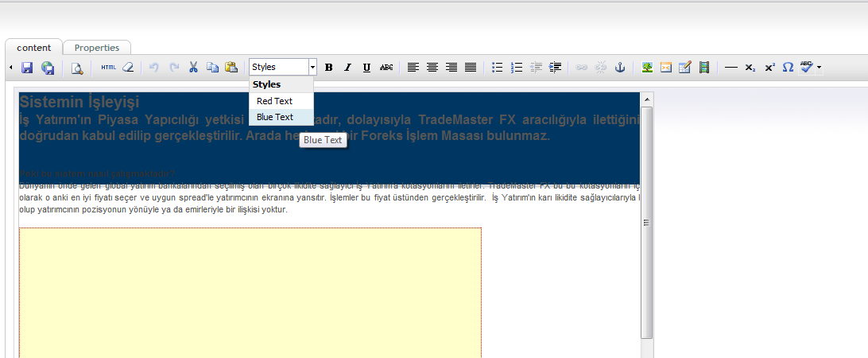
Task: Insert special character with Omega icon
Action: [788, 68]
